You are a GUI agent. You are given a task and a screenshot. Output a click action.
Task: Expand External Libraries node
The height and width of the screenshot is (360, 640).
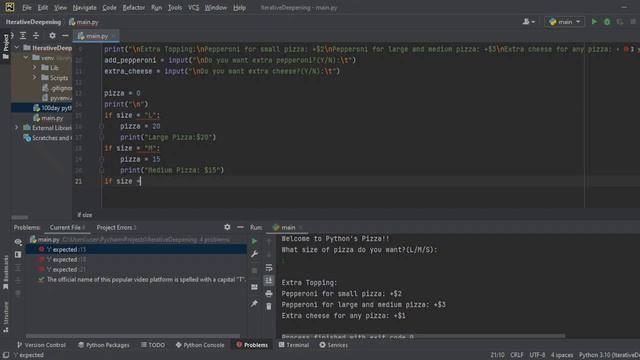point(17,128)
